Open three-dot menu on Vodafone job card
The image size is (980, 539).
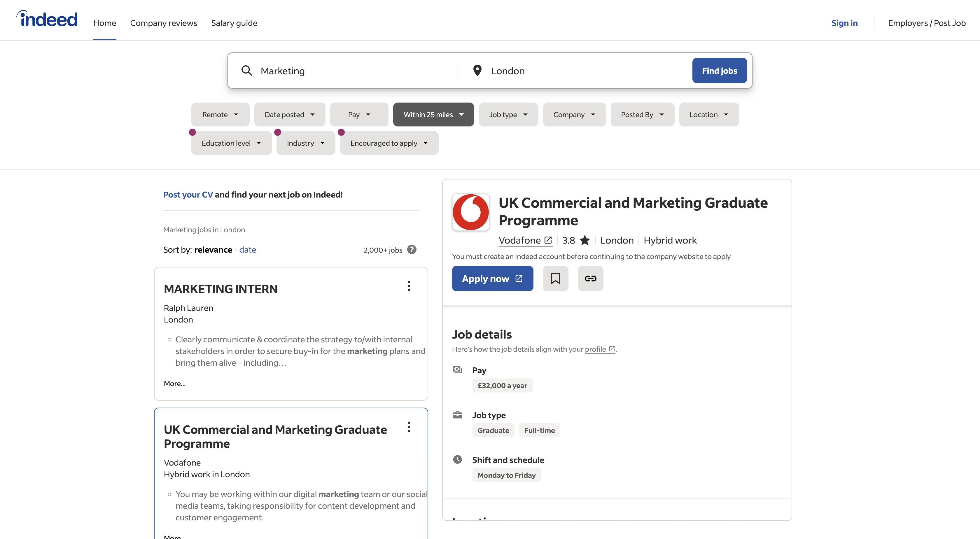409,427
